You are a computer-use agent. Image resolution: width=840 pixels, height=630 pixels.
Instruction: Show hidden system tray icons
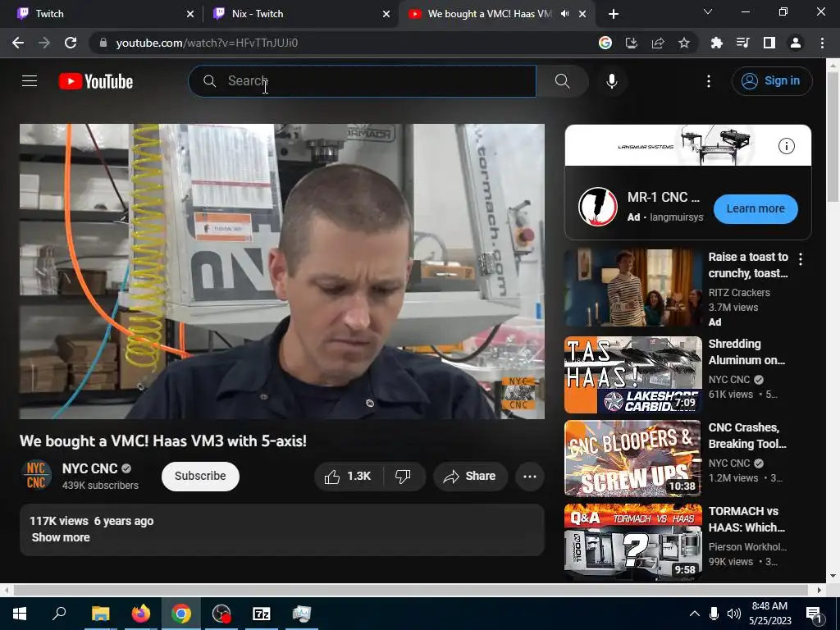[x=694, y=614]
